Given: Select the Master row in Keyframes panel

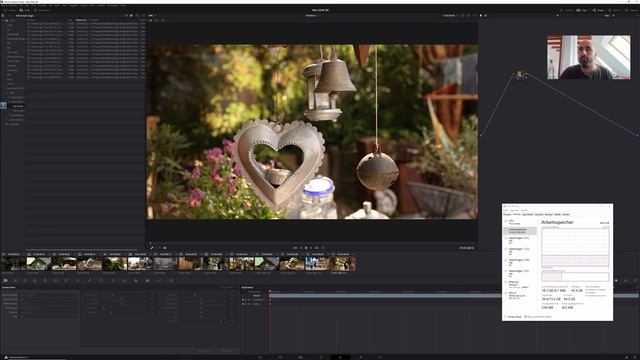Looking at the screenshot, I should pyautogui.click(x=257, y=295).
